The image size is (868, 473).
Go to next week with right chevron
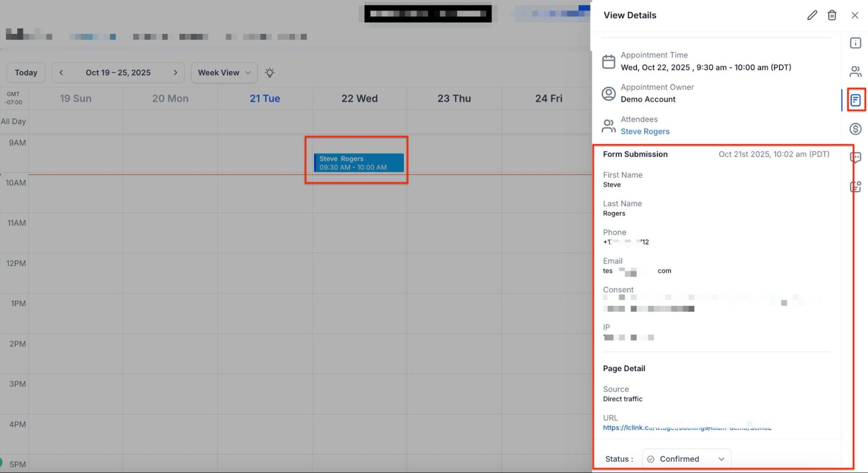tap(175, 72)
